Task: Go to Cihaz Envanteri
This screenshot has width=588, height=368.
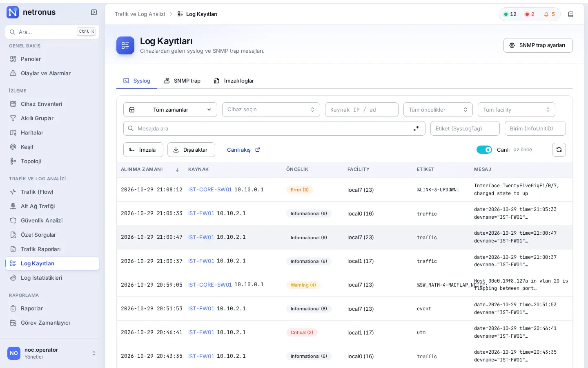Action: click(52, 104)
